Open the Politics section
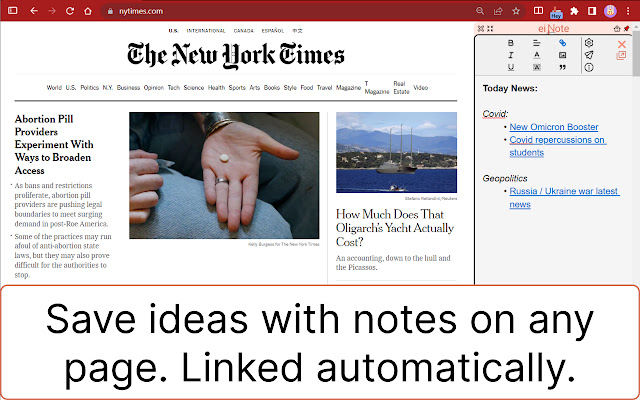The width and height of the screenshot is (640, 400). point(89,87)
